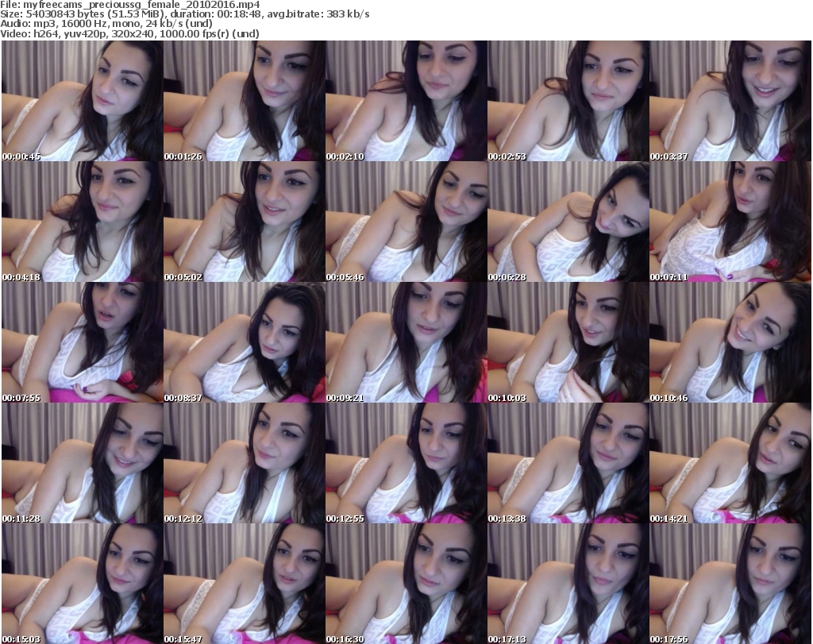
Task: Click the Audio: mp3 info line
Action: pos(106,24)
